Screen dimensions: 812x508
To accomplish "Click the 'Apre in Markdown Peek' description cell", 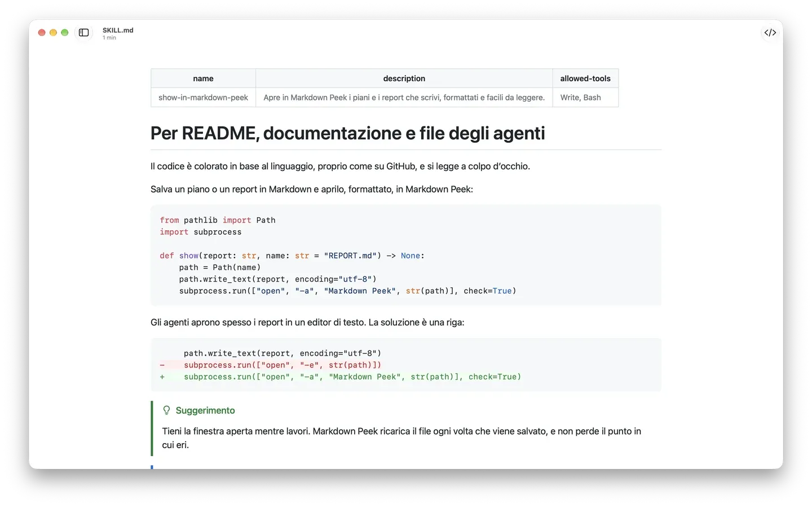I will pos(404,98).
